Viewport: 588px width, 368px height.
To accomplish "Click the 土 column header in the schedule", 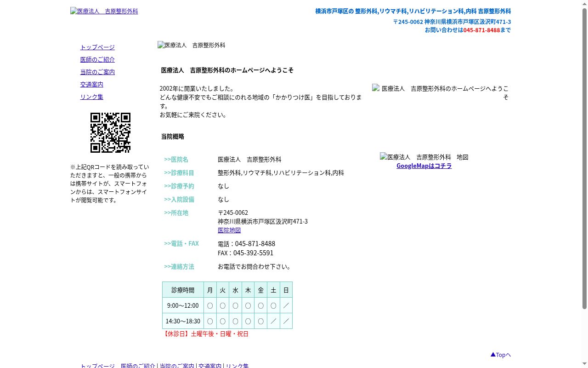I will click(273, 290).
